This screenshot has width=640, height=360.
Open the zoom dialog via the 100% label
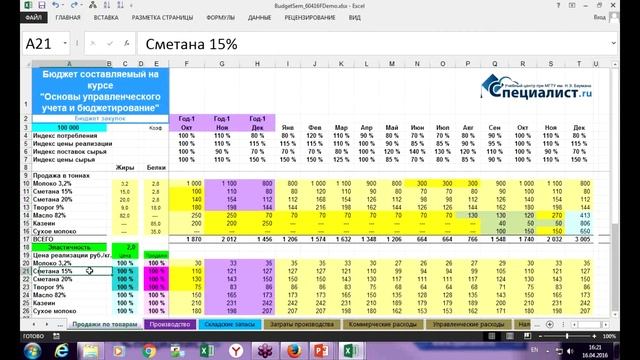pyautogui.click(x=609, y=336)
